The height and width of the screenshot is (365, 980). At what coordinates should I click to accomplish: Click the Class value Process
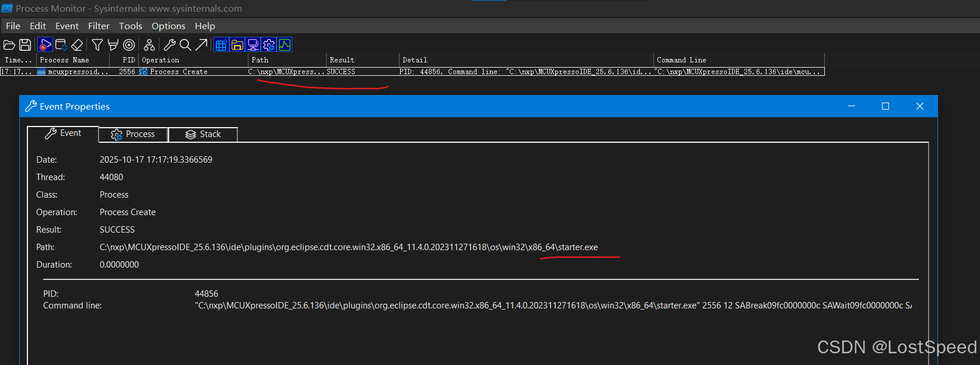[114, 195]
